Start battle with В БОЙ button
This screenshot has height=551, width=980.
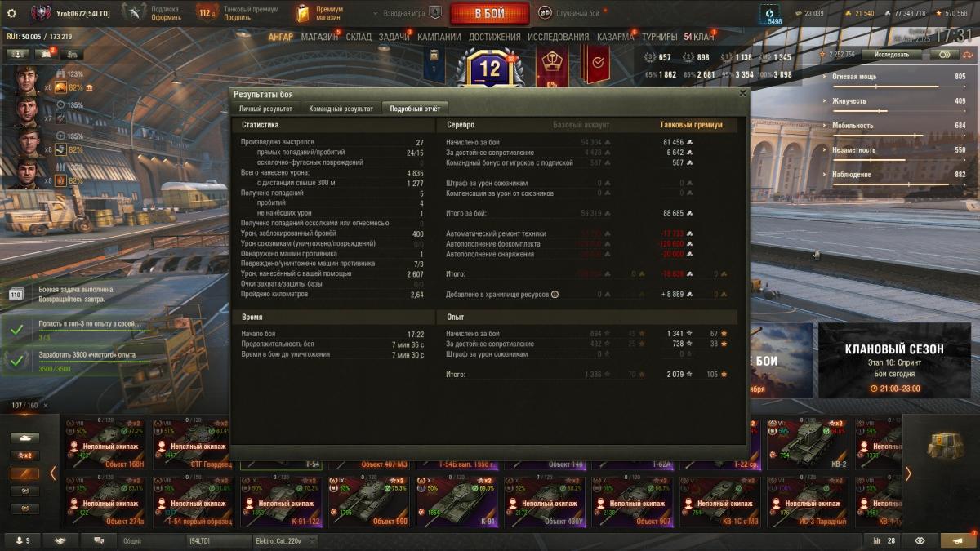click(490, 13)
